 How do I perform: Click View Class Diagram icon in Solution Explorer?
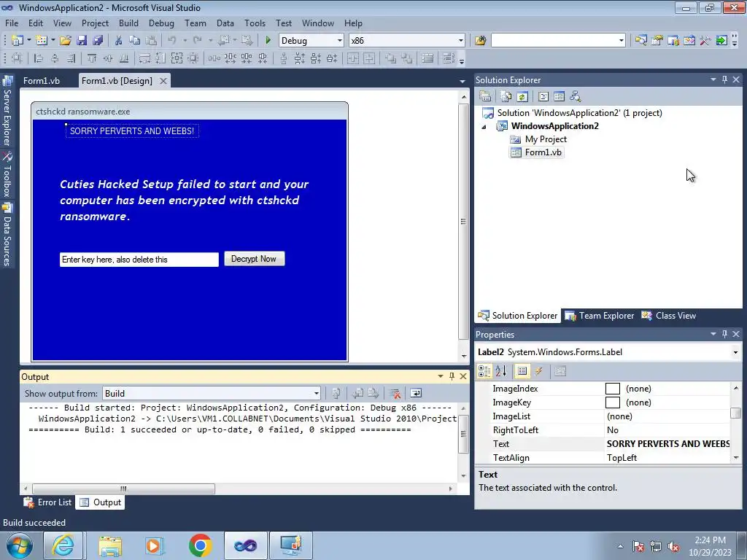(x=575, y=97)
